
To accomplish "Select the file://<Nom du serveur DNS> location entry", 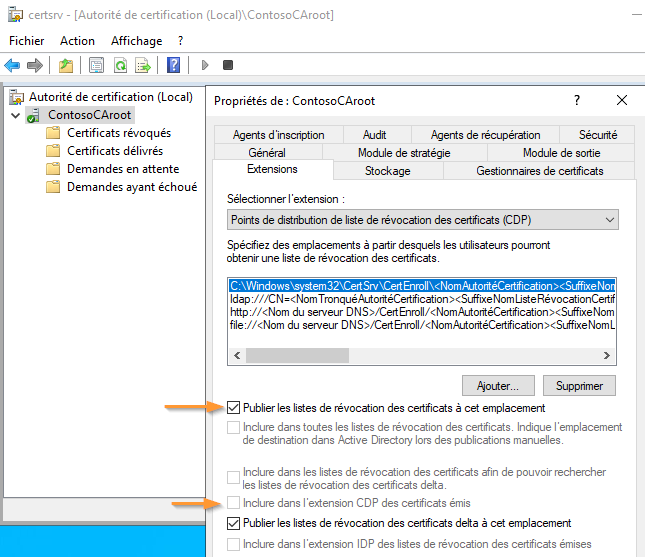I will tap(422, 325).
